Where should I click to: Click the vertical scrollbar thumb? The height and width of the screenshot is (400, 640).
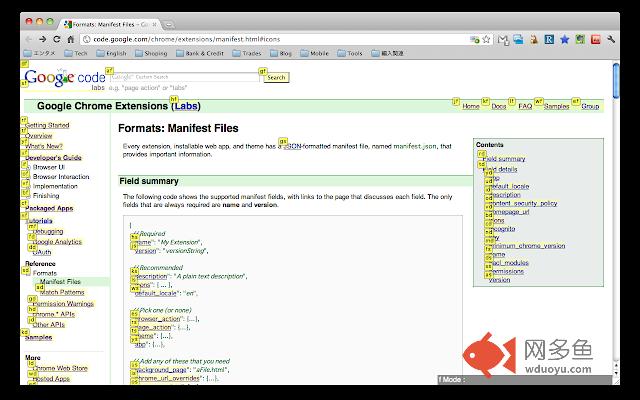[616, 80]
